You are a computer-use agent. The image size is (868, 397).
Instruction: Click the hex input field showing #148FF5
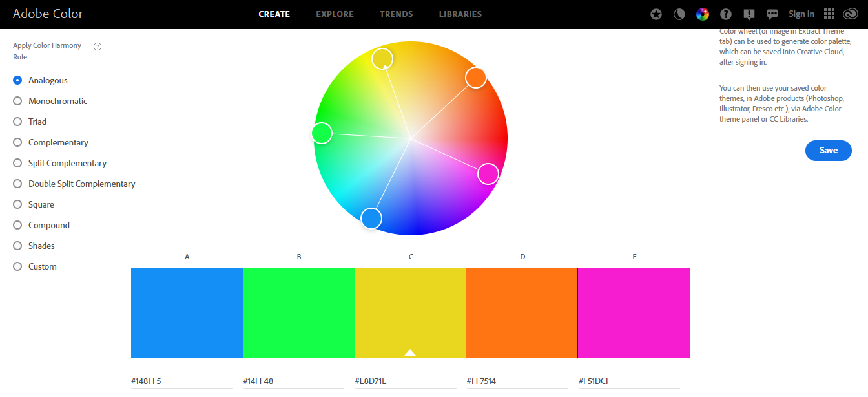point(181,381)
